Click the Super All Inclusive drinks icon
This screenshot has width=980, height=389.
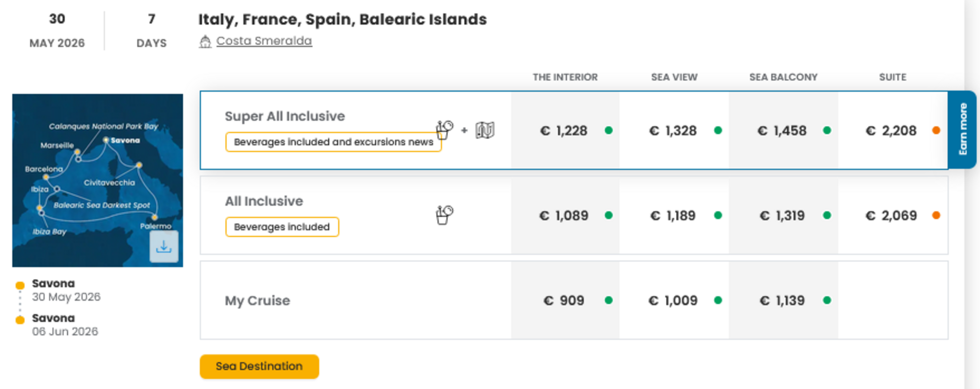[x=444, y=130]
